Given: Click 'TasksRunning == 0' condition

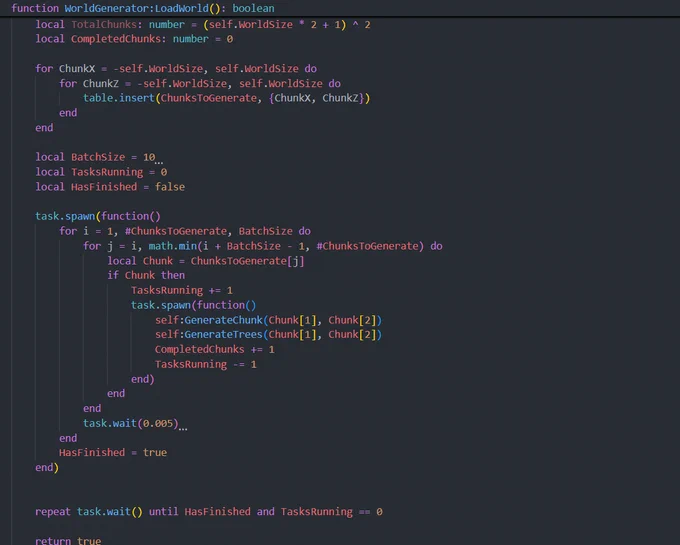Looking at the screenshot, I should 331,512.
